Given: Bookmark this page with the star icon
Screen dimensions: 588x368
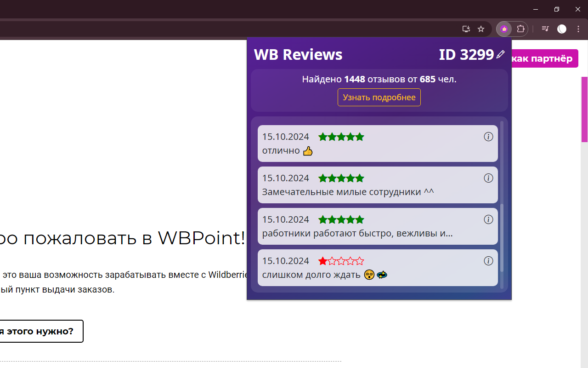Looking at the screenshot, I should pyautogui.click(x=481, y=29).
